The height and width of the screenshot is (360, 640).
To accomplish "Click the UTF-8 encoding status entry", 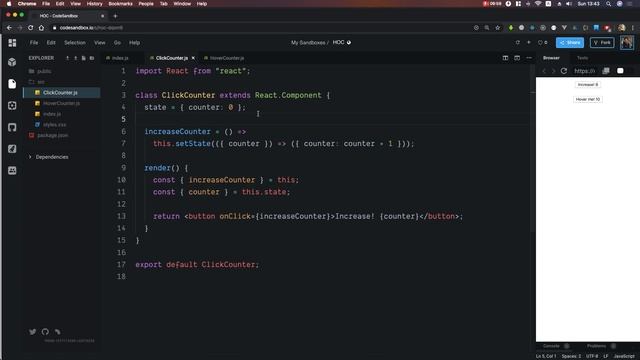I will (x=592, y=356).
